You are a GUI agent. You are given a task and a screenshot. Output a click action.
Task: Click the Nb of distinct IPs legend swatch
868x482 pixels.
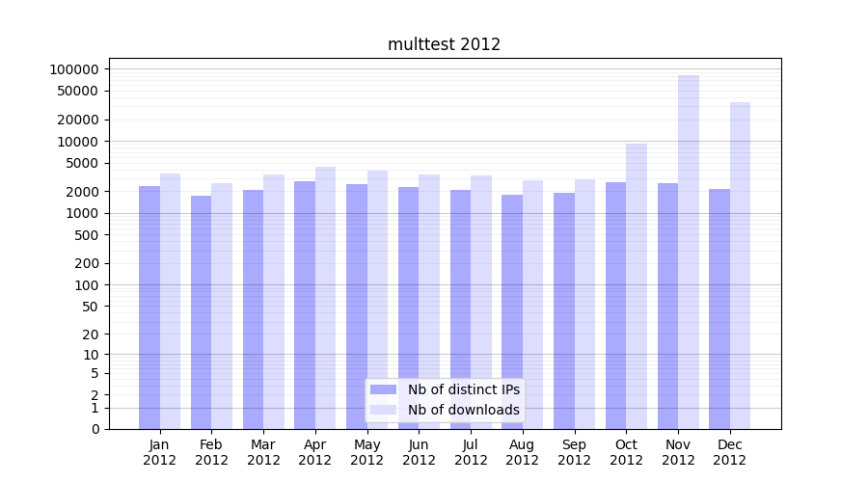click(383, 389)
